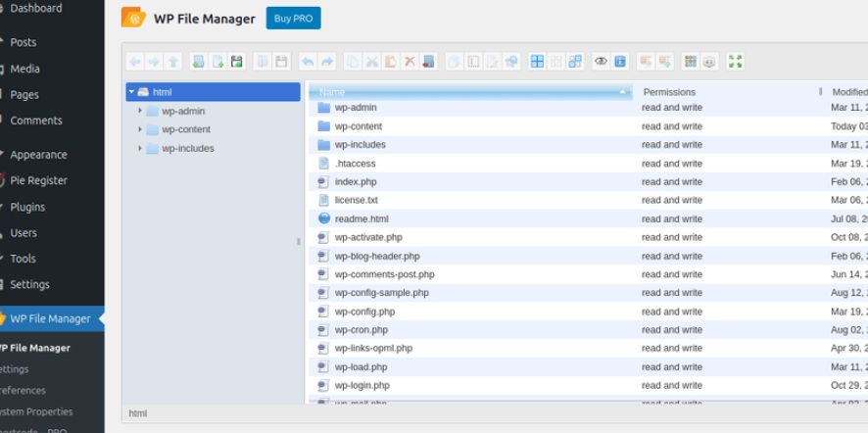
Task: Open Appearance in WordPress sidebar
Action: 38,155
